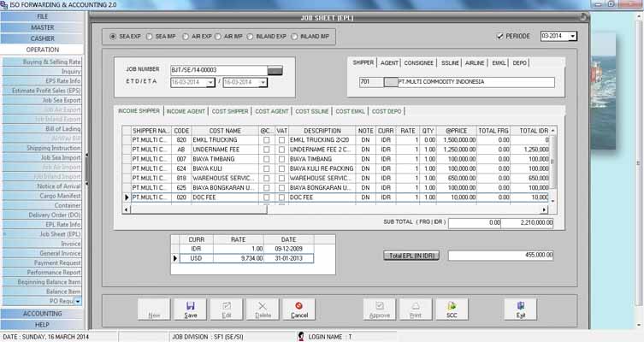Click the Delete X icon

point(263,309)
